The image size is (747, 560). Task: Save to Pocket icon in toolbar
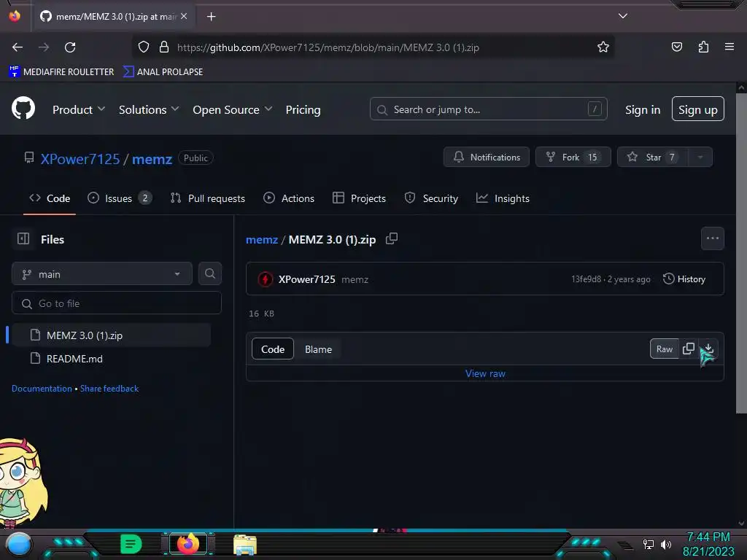[x=676, y=47]
